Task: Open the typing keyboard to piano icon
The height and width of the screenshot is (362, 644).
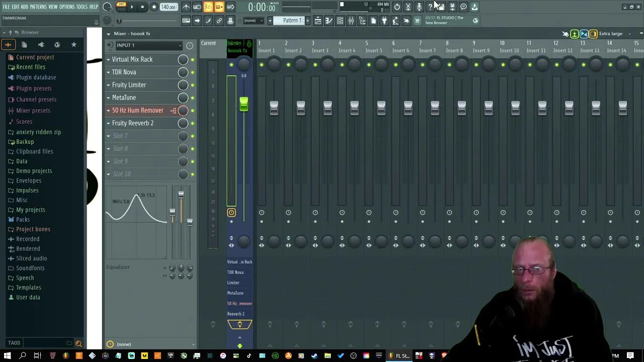Action: (x=186, y=21)
